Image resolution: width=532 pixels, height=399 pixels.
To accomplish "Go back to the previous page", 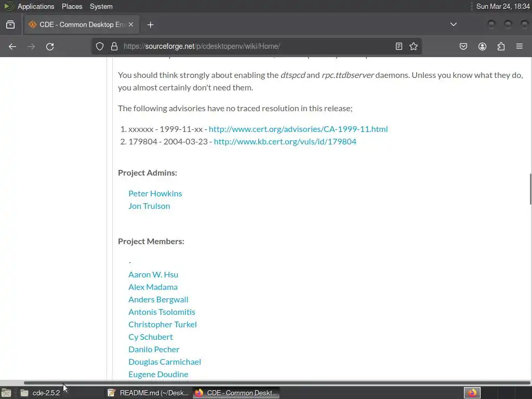I will coord(12,46).
